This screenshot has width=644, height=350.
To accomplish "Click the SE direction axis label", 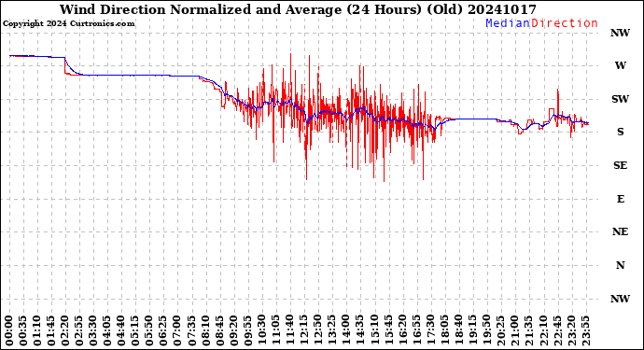I will click(620, 165).
